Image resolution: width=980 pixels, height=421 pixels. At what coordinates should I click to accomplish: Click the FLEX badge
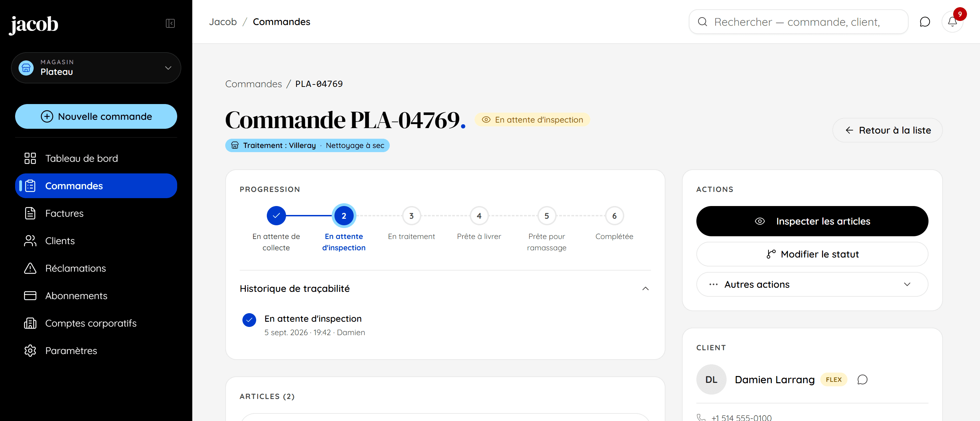click(x=833, y=379)
